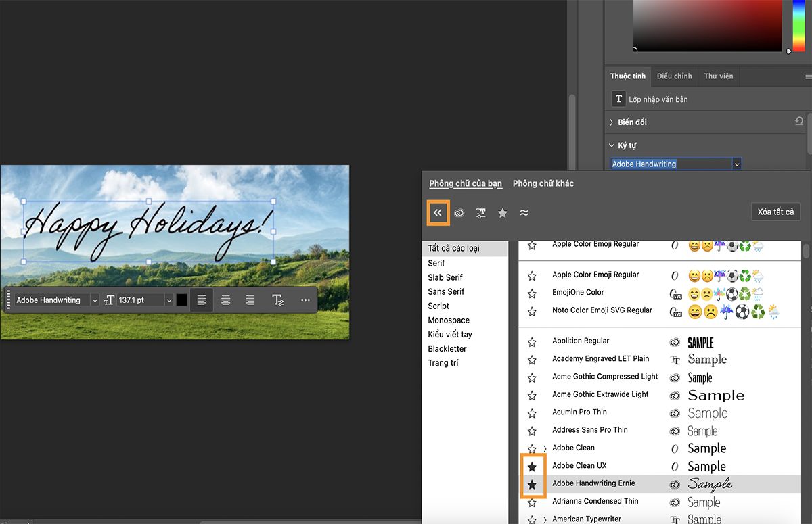Screen dimensions: 812x524
Task: Click the variable fonts filter icon
Action: tap(481, 212)
